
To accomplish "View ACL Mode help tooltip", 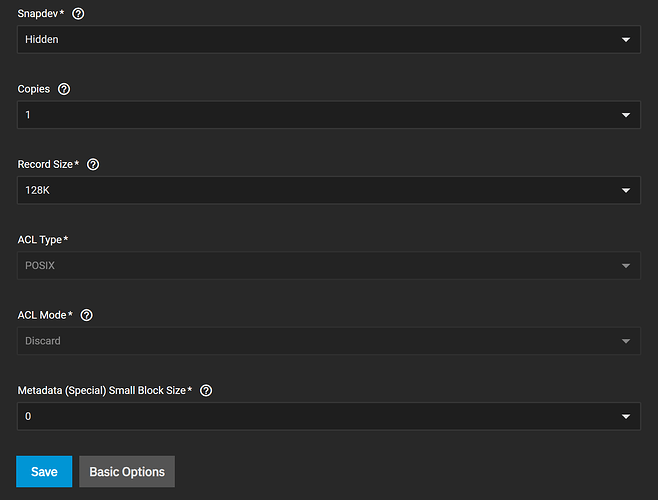I will pyautogui.click(x=86, y=315).
